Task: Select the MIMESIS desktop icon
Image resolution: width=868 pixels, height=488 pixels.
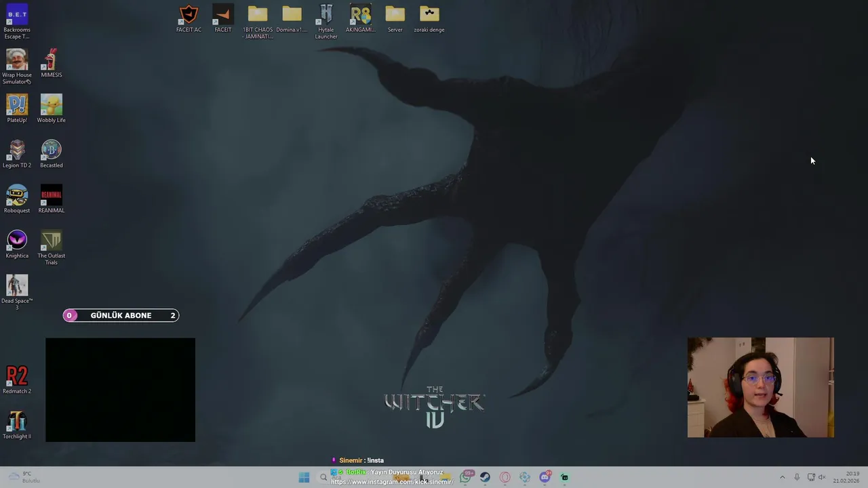Action: click(52, 63)
